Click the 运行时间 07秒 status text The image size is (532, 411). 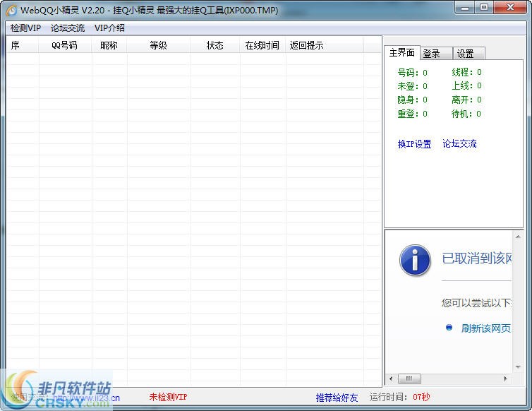(x=399, y=397)
